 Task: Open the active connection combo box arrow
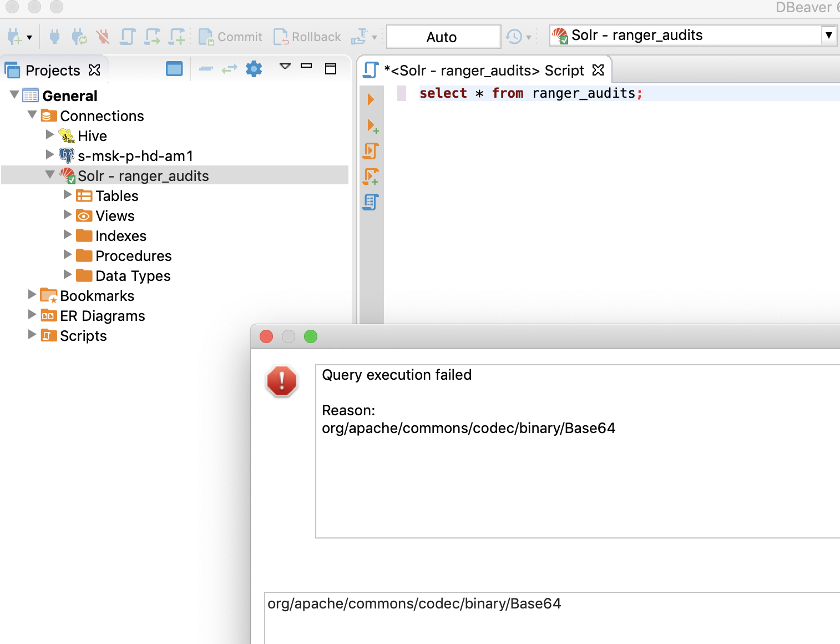tap(828, 36)
